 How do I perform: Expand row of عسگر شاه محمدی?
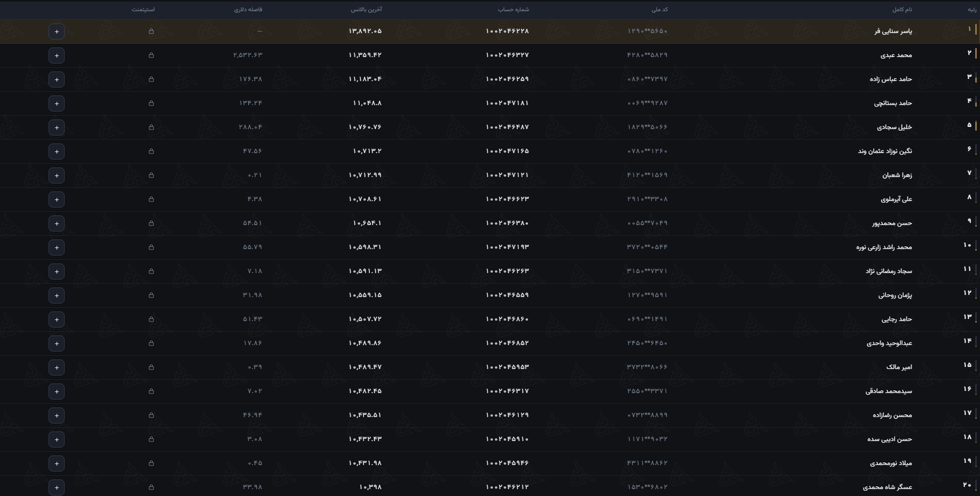coord(57,487)
